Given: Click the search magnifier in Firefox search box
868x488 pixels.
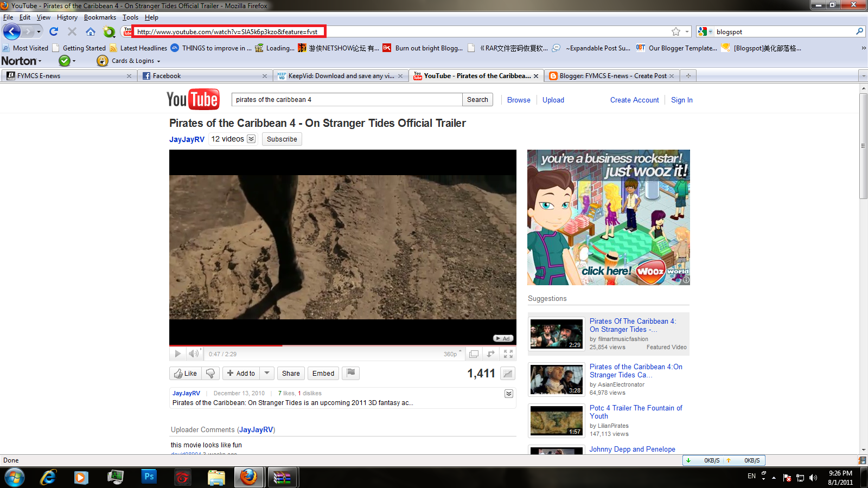Looking at the screenshot, I should point(859,31).
